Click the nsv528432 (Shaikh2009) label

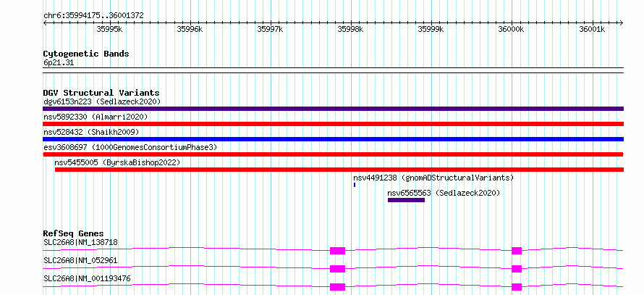pyautogui.click(x=91, y=132)
